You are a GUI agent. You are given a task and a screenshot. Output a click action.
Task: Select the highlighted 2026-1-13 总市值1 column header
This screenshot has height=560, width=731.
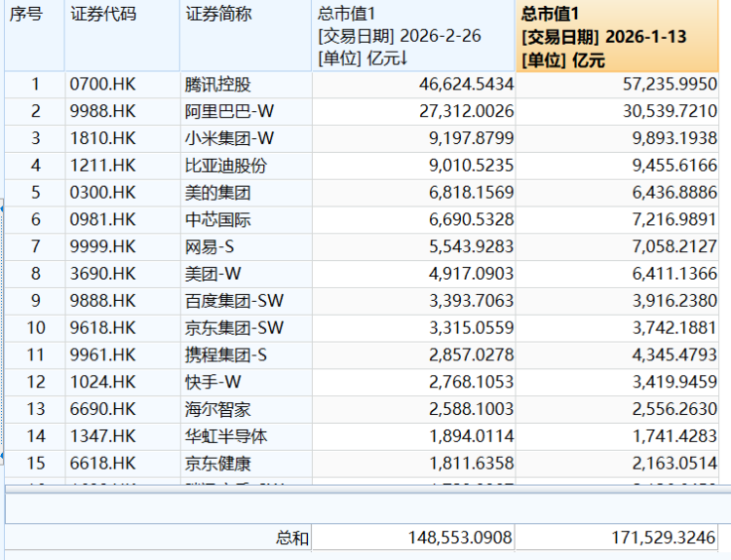(x=616, y=36)
